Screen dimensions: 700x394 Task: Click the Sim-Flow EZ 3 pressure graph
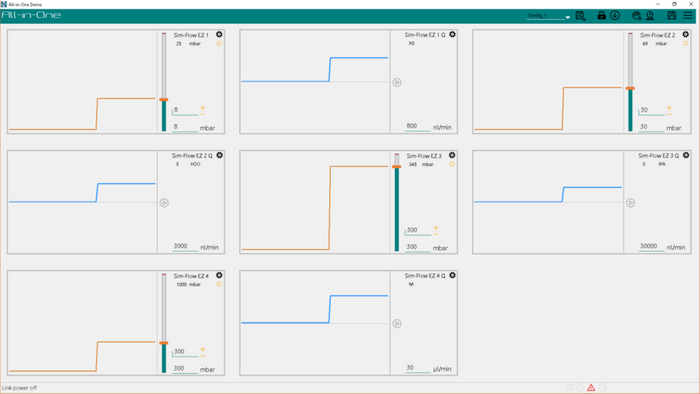click(x=315, y=202)
